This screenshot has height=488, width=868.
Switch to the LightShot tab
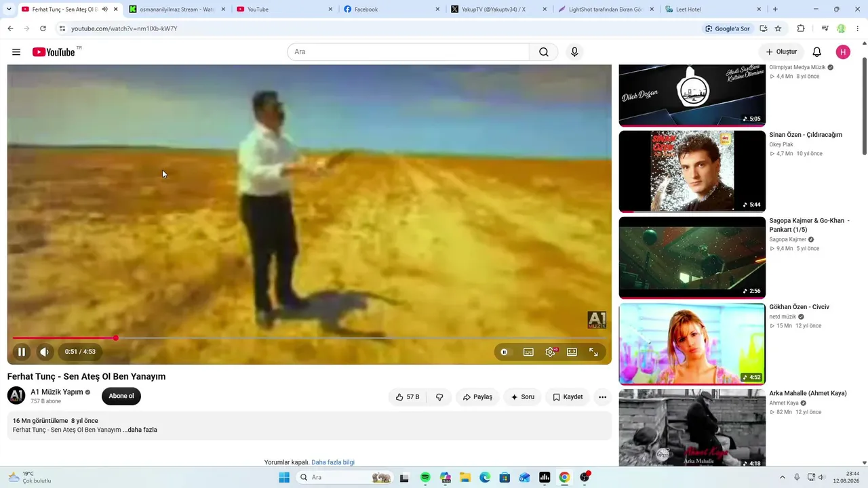point(606,9)
